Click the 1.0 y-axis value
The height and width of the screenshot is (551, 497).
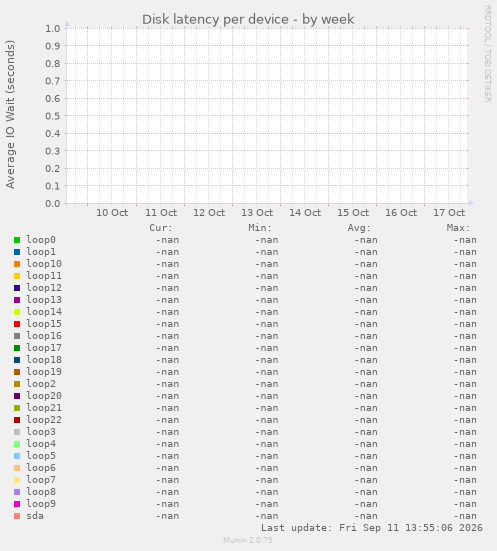pyautogui.click(x=53, y=28)
